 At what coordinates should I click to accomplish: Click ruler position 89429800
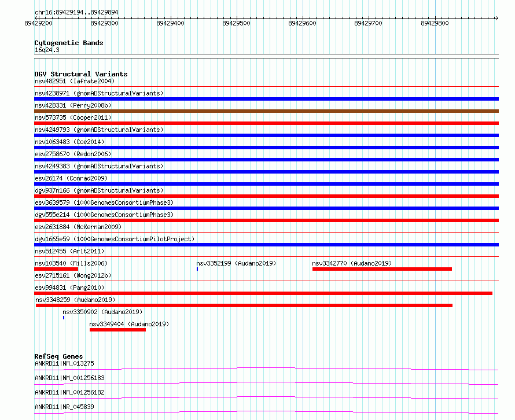pos(435,23)
